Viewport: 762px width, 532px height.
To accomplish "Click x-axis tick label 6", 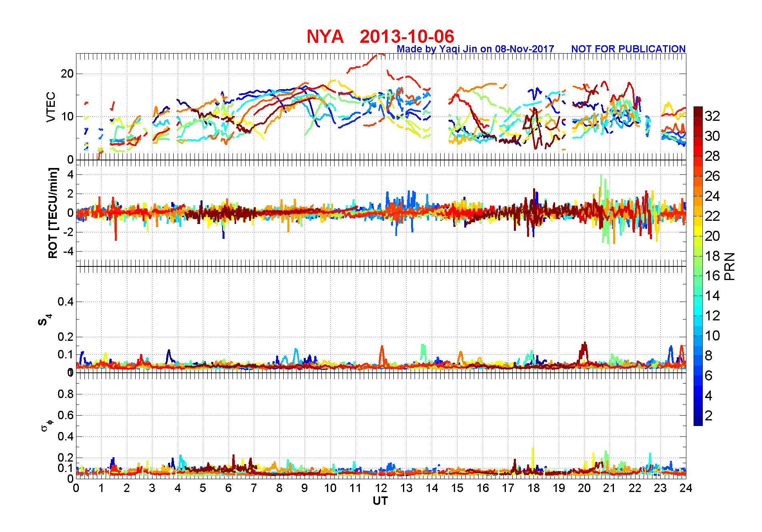I will tap(229, 488).
